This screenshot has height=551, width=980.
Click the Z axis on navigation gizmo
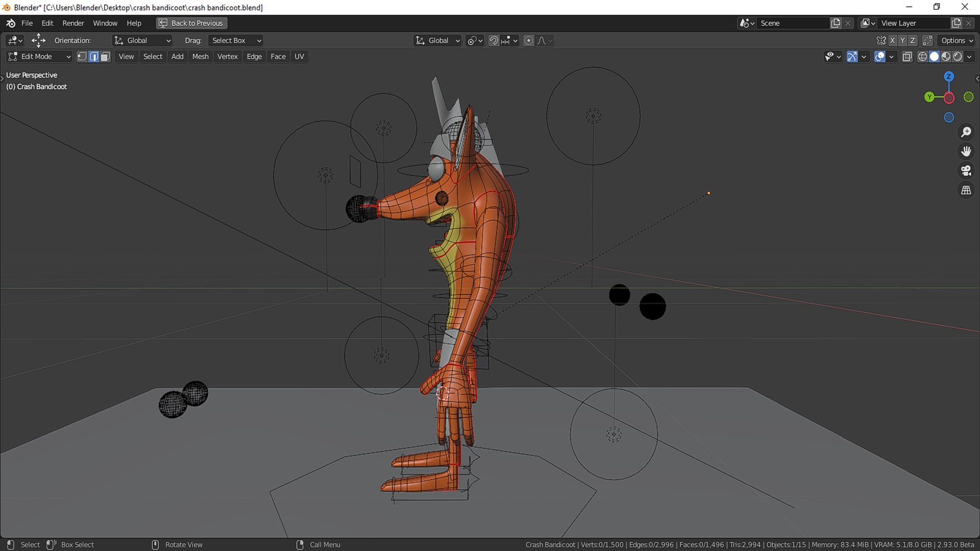(949, 77)
